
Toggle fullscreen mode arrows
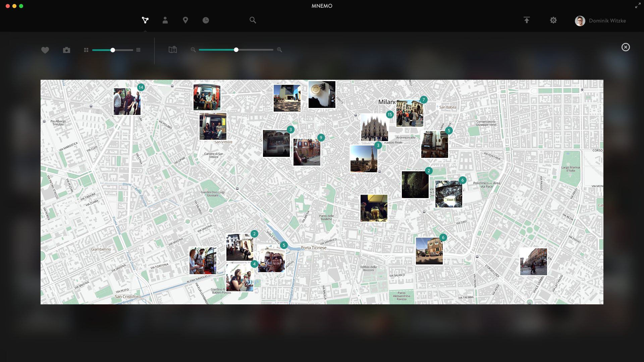(x=638, y=6)
